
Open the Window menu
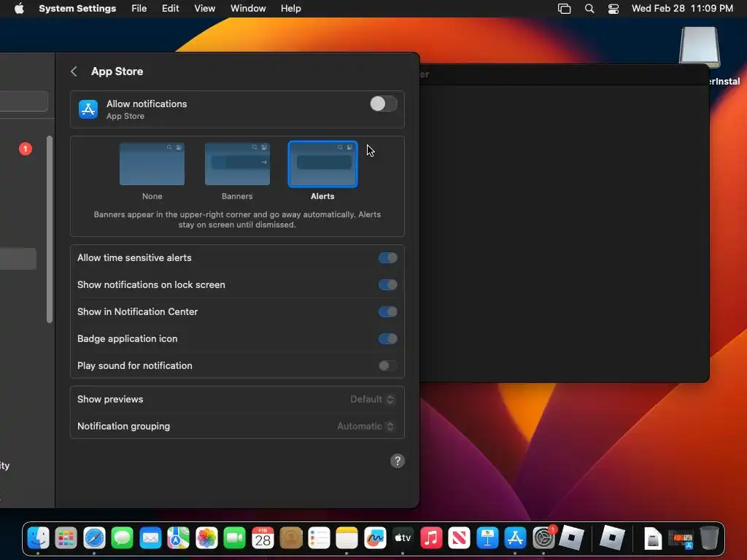[x=248, y=9]
